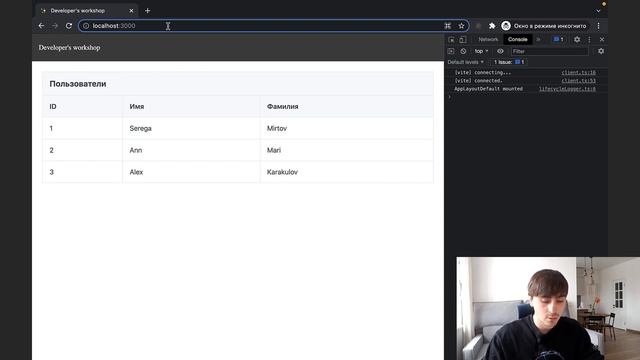Viewport: 640px width, 360px height.
Task: Click the webcam video overlay
Action: pos(548,308)
